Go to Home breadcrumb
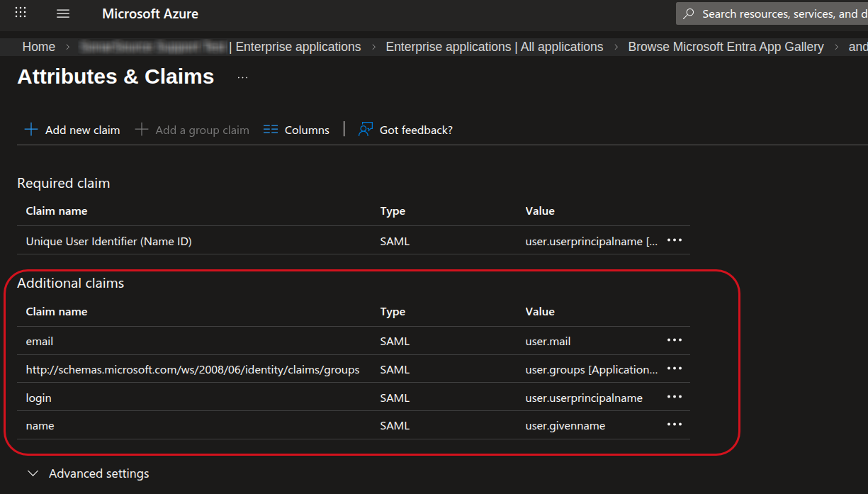 pos(39,47)
